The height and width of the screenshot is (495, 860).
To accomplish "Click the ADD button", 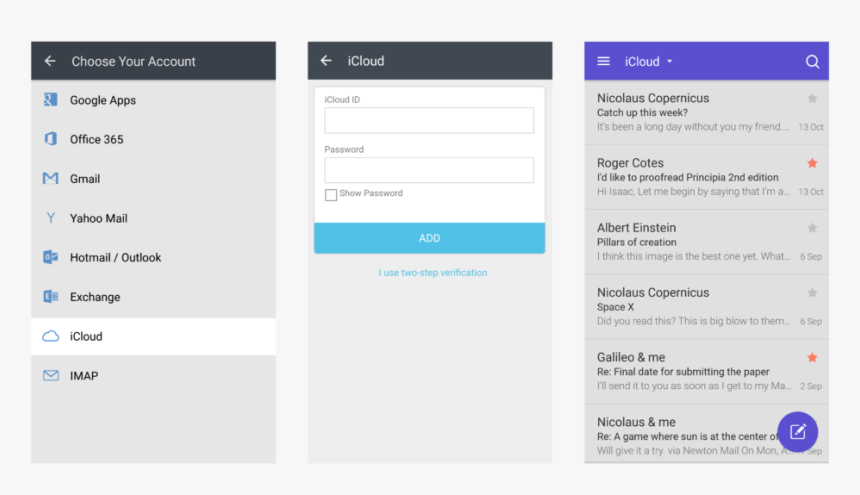I will click(x=429, y=238).
